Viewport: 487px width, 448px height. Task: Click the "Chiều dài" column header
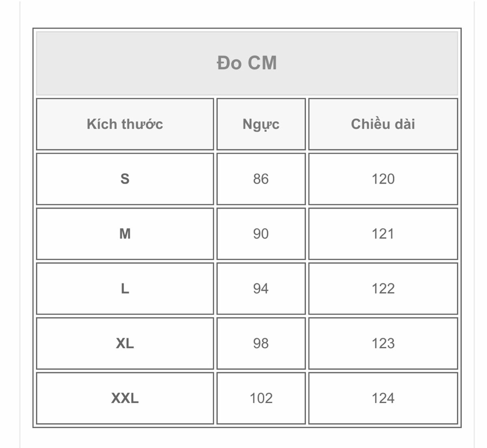pyautogui.click(x=383, y=124)
